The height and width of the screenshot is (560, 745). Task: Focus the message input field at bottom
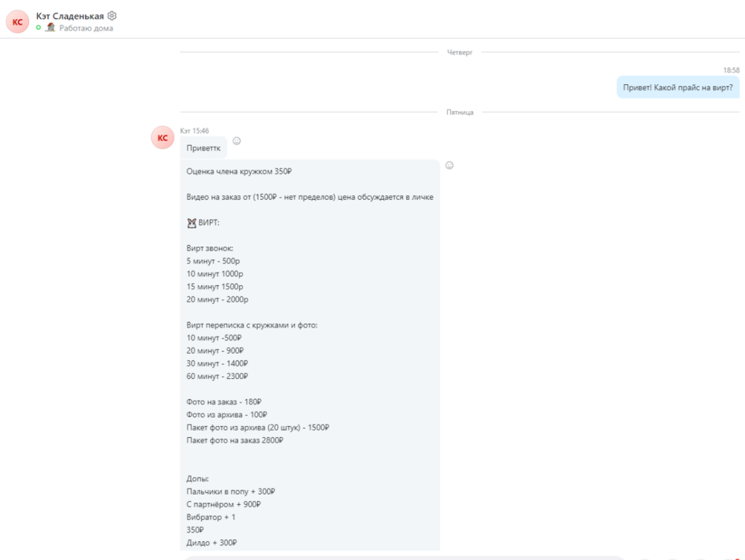(x=402, y=557)
